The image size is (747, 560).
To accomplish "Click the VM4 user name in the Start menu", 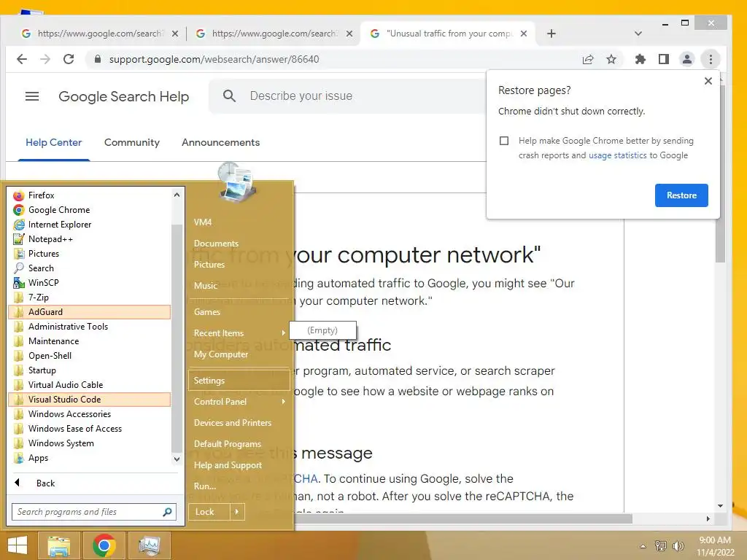I will [x=203, y=222].
